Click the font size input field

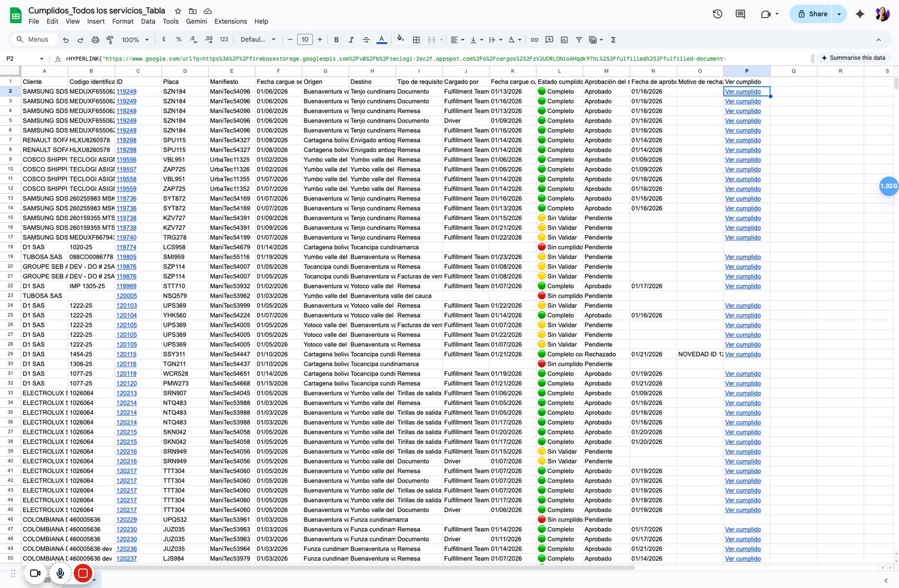[x=305, y=40]
